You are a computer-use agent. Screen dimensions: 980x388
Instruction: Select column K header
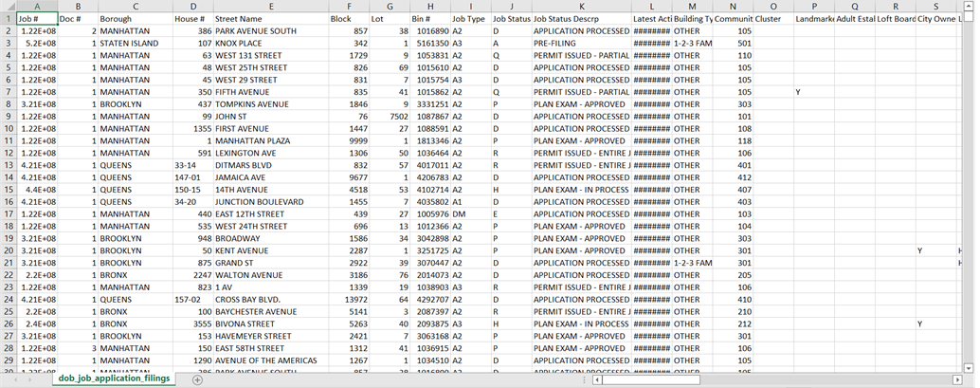tap(581, 7)
